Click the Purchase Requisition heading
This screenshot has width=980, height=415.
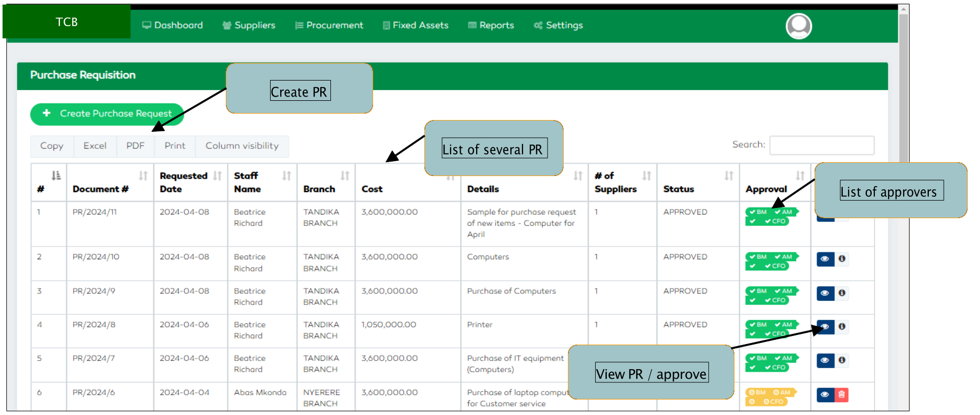click(x=83, y=75)
